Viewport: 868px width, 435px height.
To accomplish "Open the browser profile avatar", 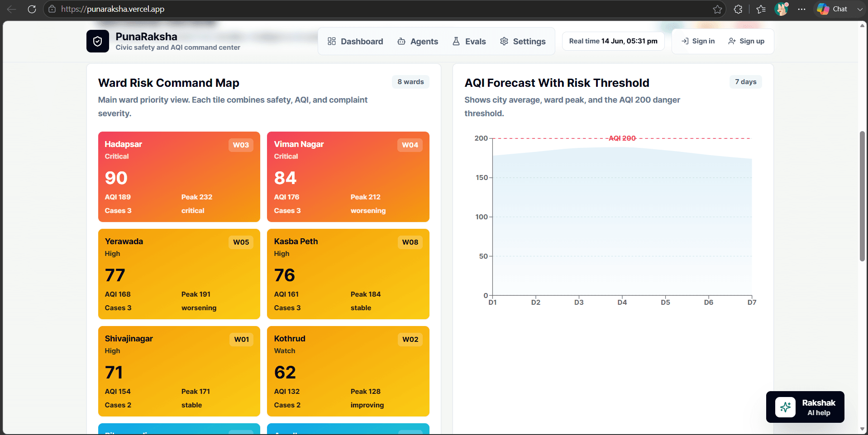I will coord(782,9).
